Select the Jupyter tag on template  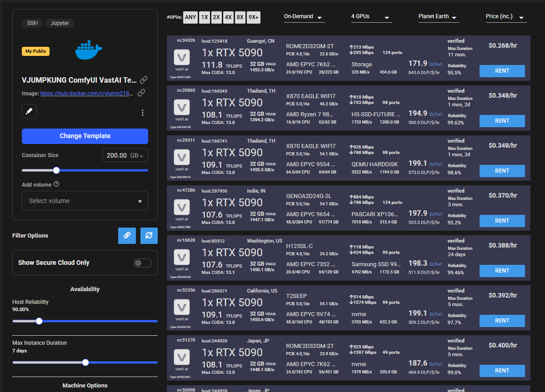tap(60, 23)
